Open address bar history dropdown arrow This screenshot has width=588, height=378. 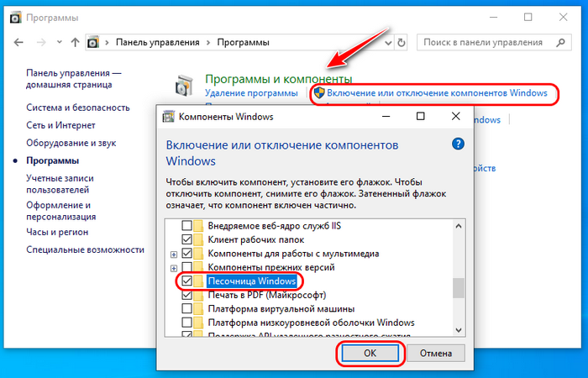click(x=388, y=43)
